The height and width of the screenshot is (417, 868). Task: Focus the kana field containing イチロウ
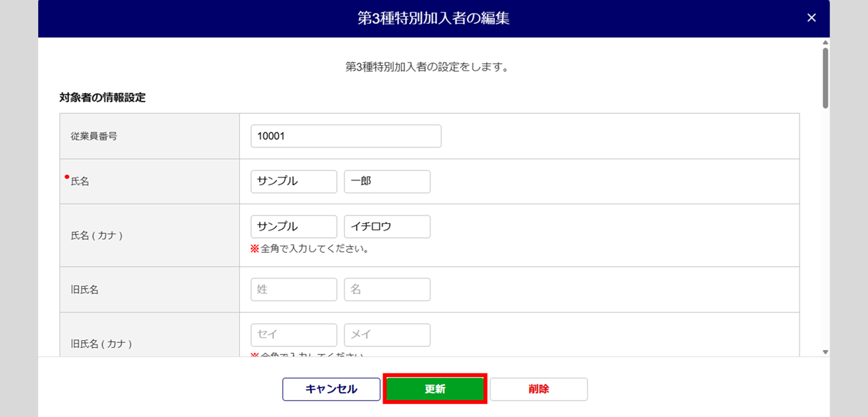click(387, 226)
